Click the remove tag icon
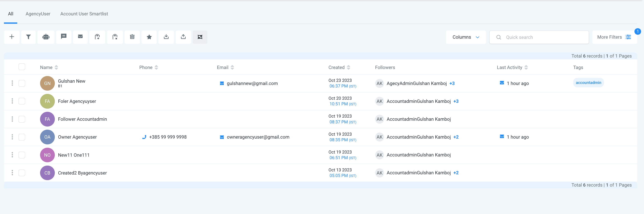This screenshot has height=214, width=644. click(x=115, y=37)
